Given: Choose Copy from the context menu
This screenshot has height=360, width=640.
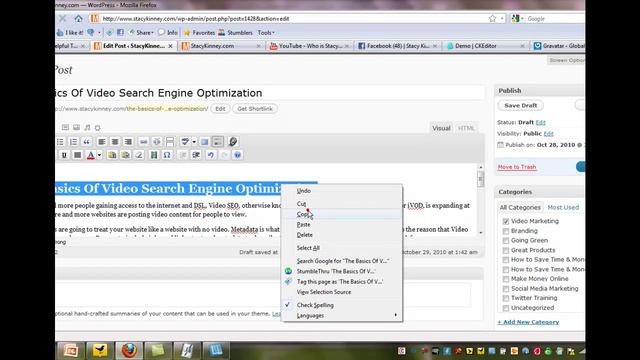Looking at the screenshot, I should (342, 214).
